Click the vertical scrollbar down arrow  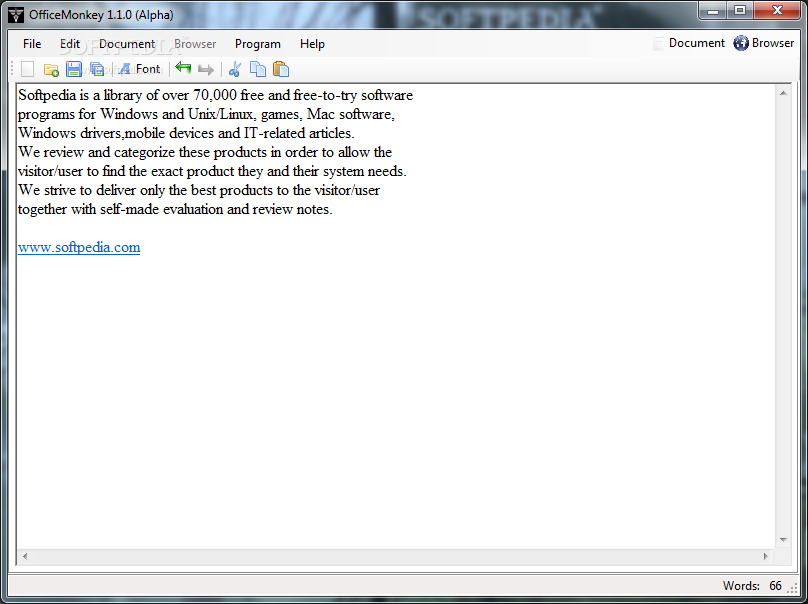click(x=783, y=540)
